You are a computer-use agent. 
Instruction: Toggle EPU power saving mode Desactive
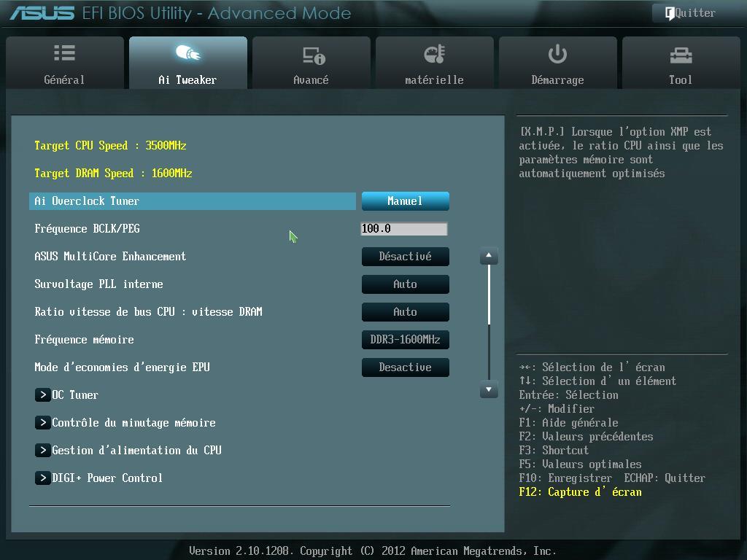point(406,367)
